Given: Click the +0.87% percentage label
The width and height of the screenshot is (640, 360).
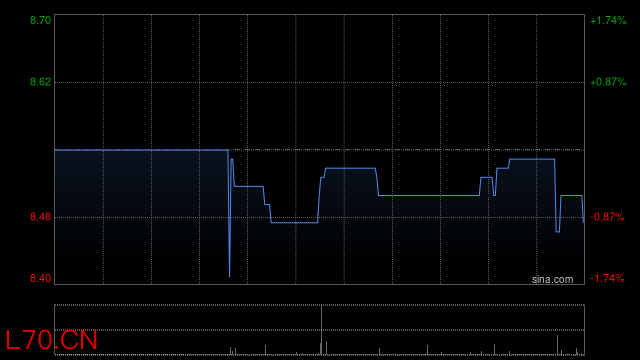Looking at the screenshot, I should 608,82.
